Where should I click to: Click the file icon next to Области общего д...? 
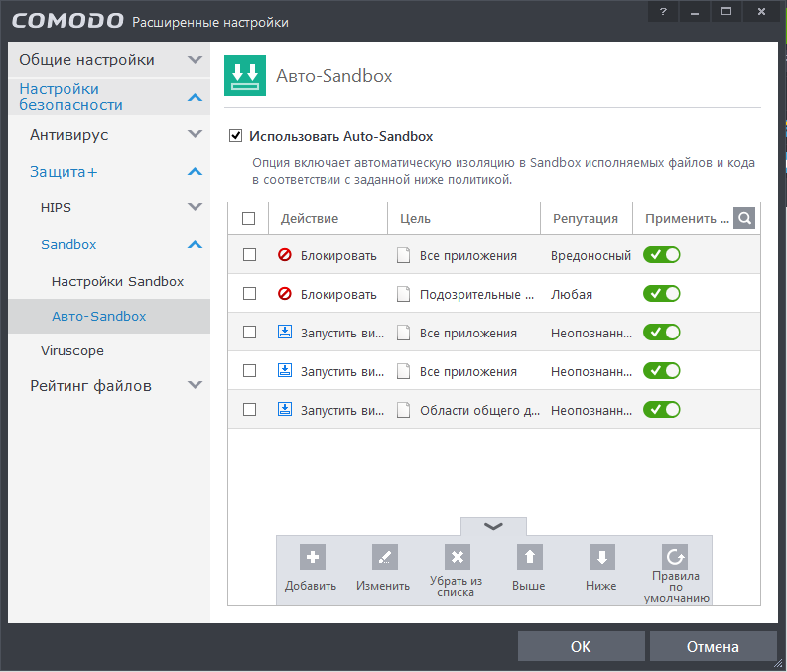(403, 410)
